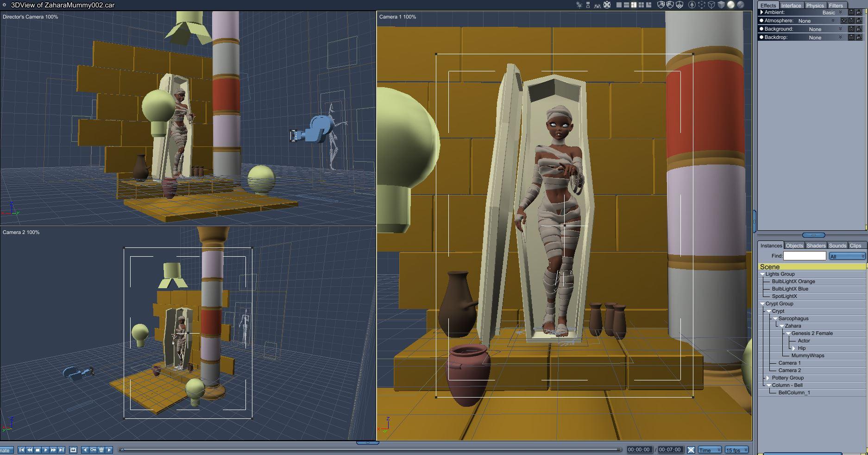Open the Find filter All dropdown
The width and height of the screenshot is (868, 455).
coord(847,256)
